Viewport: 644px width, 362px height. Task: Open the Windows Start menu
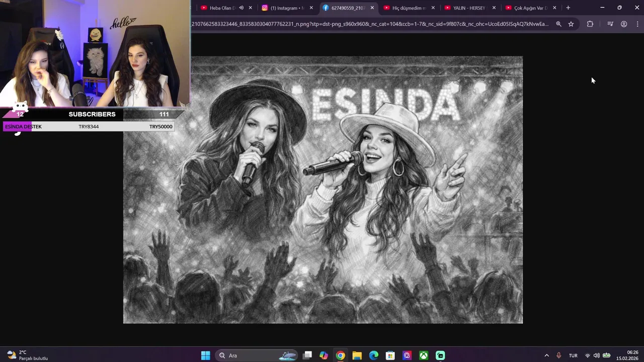point(205,355)
